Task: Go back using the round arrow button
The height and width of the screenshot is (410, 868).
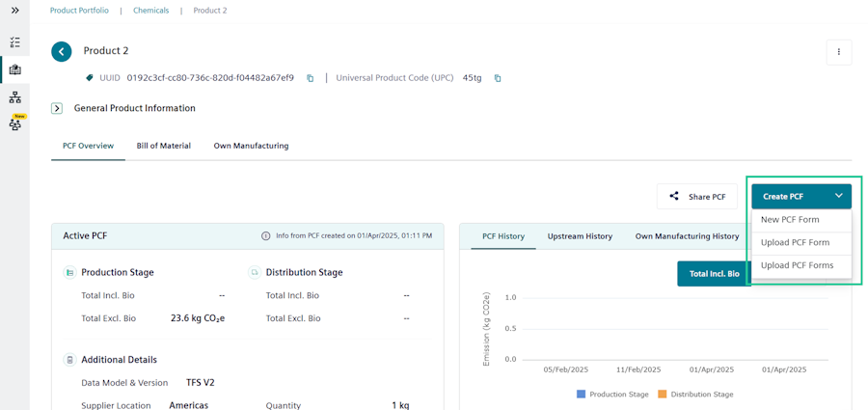Action: 62,51
